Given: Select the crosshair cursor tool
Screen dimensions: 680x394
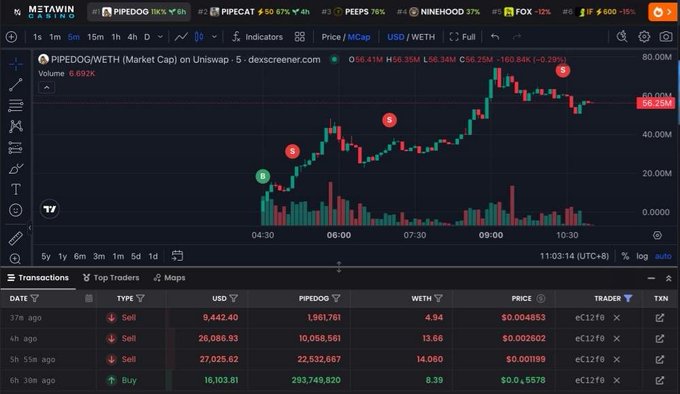Looking at the screenshot, I should 16,64.
